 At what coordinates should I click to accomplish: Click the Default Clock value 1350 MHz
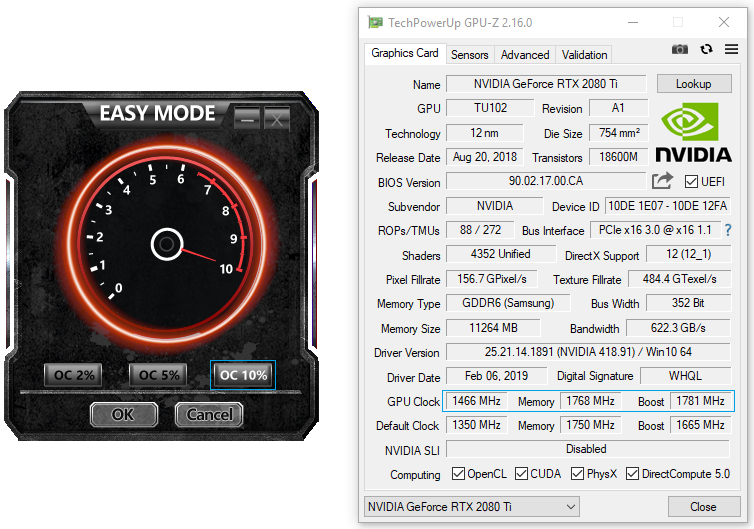pyautogui.click(x=476, y=425)
